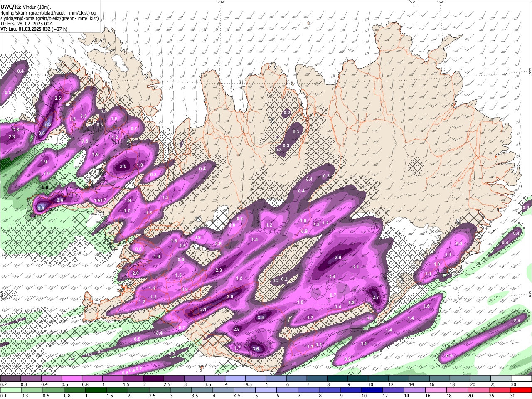Click the top-row legend swatch between 0.3 and 0.4
Image resolution: width=532 pixels, height=399 pixels.
tap(31, 379)
